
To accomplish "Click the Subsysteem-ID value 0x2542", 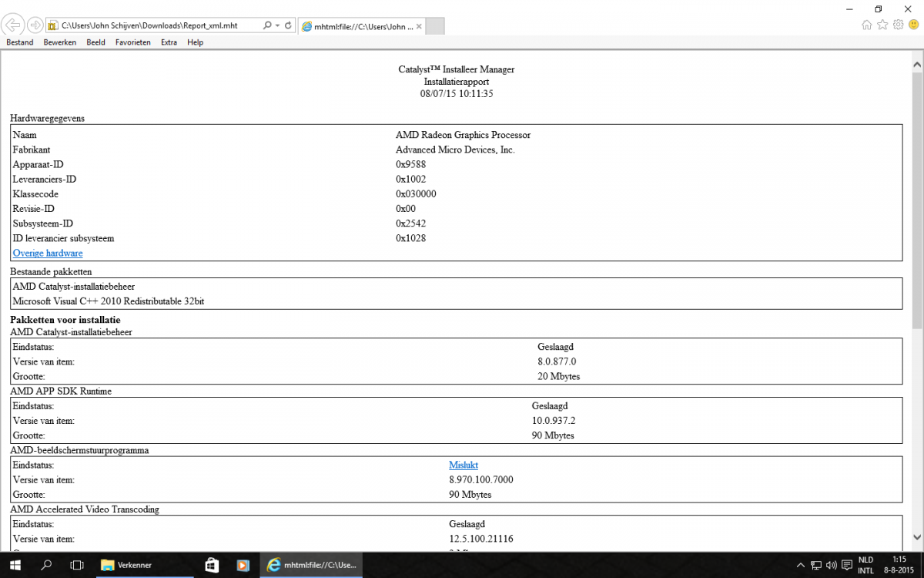I will (x=411, y=223).
